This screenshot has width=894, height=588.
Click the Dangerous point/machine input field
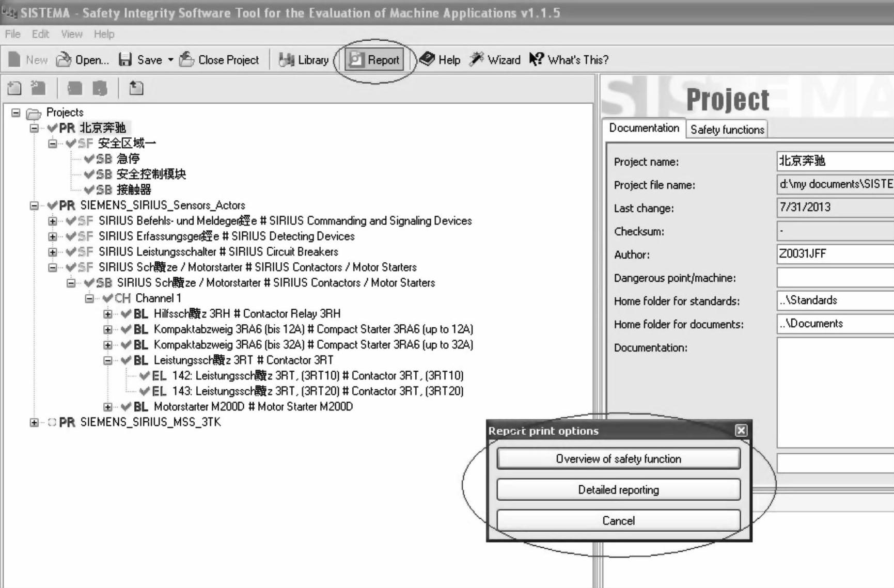(835, 277)
